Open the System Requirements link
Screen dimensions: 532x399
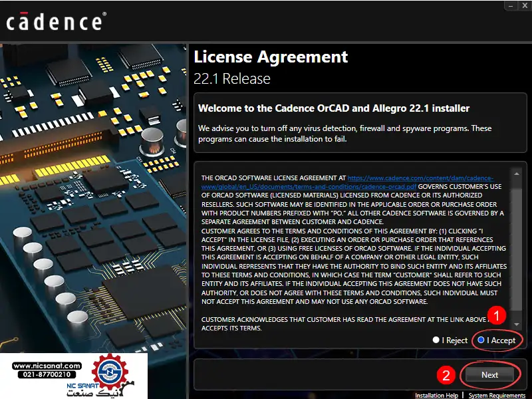(x=496, y=395)
